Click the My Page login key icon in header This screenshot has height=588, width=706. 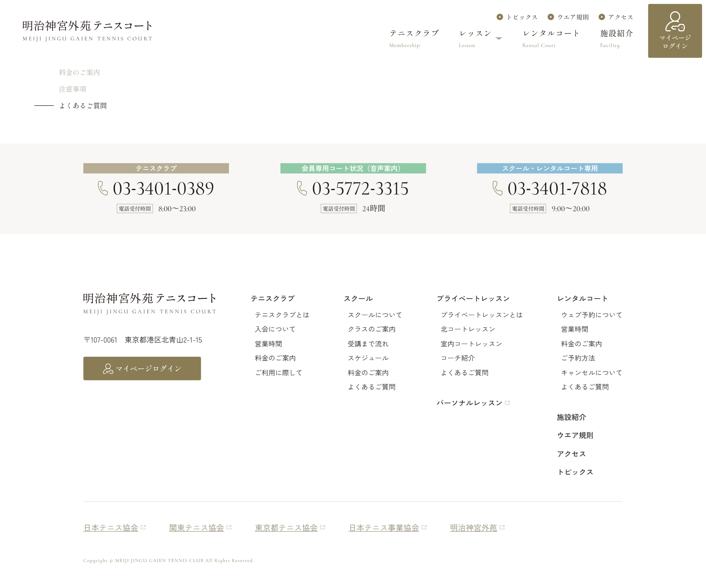(x=675, y=22)
